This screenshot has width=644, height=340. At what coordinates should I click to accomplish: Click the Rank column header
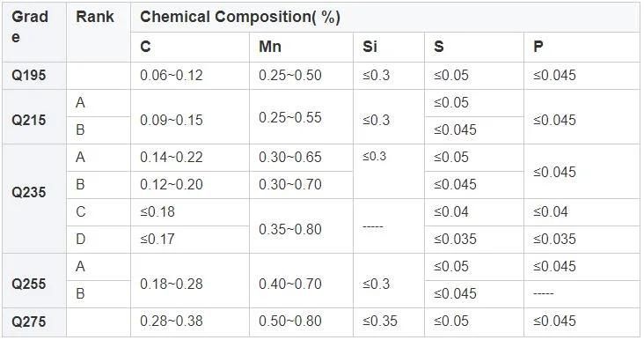pos(99,32)
